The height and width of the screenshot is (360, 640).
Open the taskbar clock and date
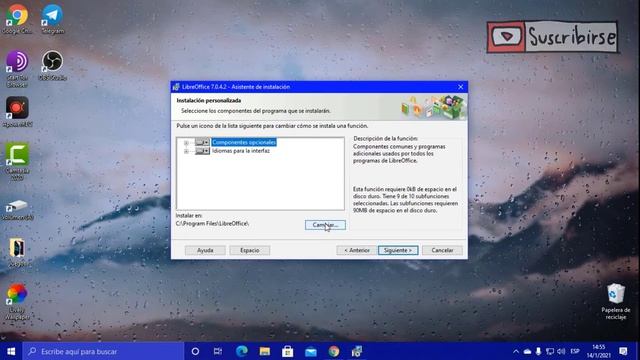(599, 351)
